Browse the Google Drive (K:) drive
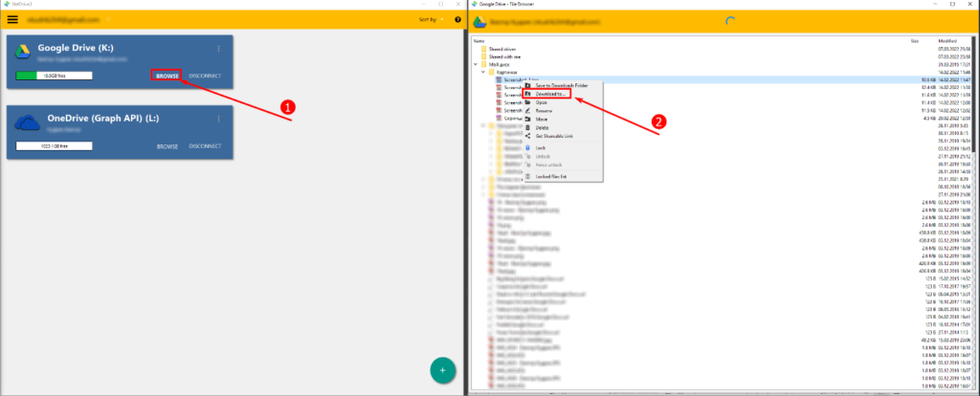This screenshot has width=980, height=396. pyautogui.click(x=167, y=76)
